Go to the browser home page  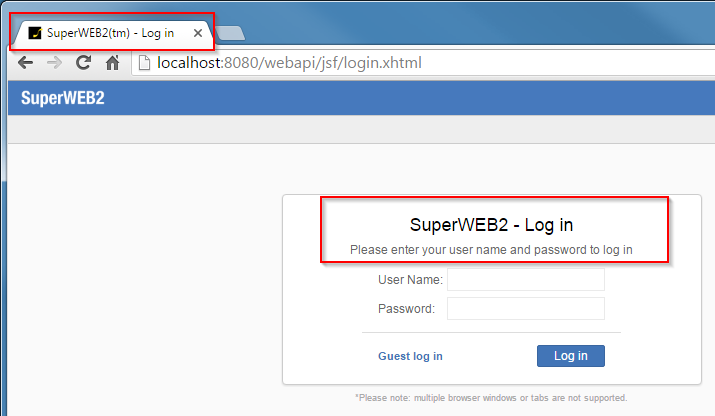pyautogui.click(x=113, y=63)
